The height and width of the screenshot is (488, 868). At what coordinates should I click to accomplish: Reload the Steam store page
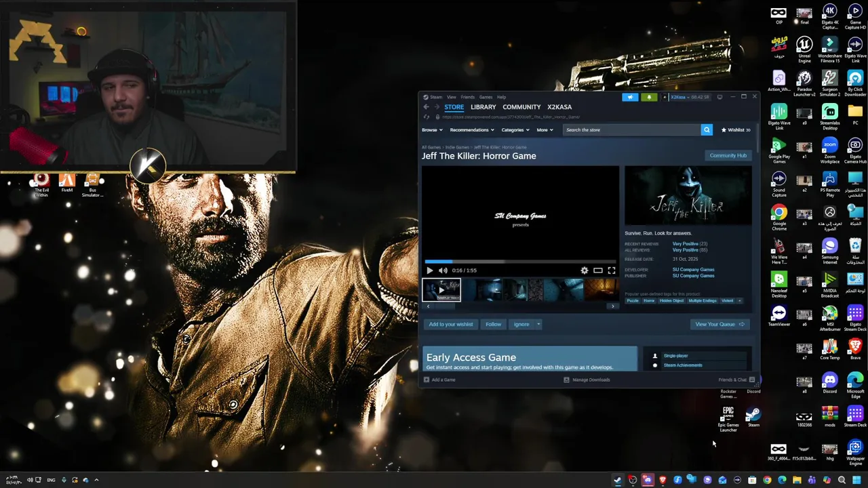click(426, 117)
